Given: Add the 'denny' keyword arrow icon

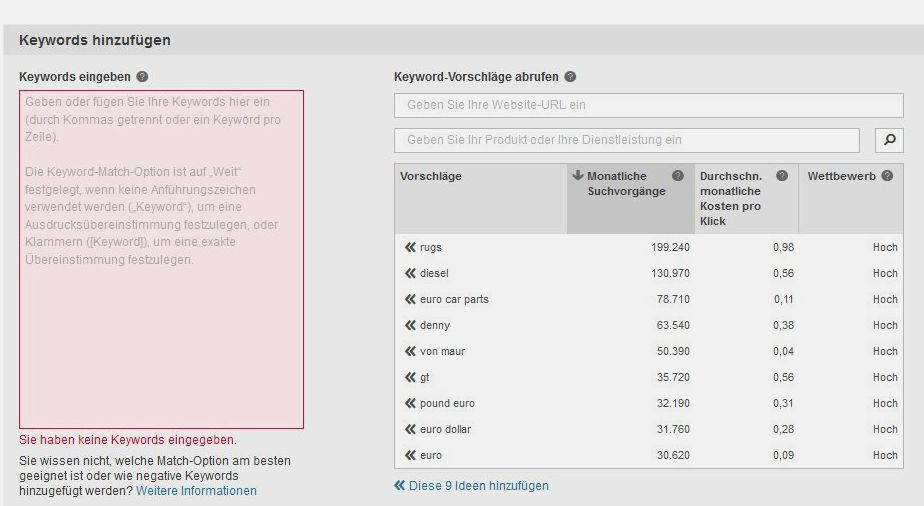Looking at the screenshot, I should pyautogui.click(x=410, y=325).
